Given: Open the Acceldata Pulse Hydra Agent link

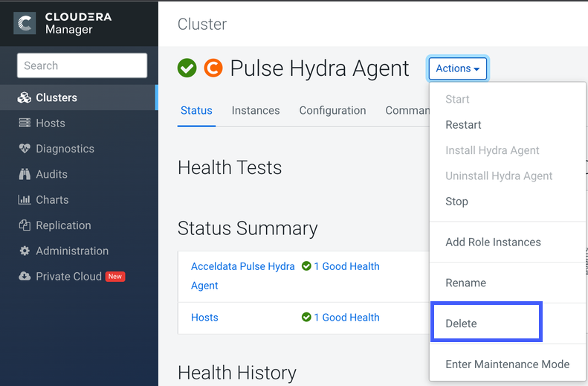Looking at the screenshot, I should [242, 276].
